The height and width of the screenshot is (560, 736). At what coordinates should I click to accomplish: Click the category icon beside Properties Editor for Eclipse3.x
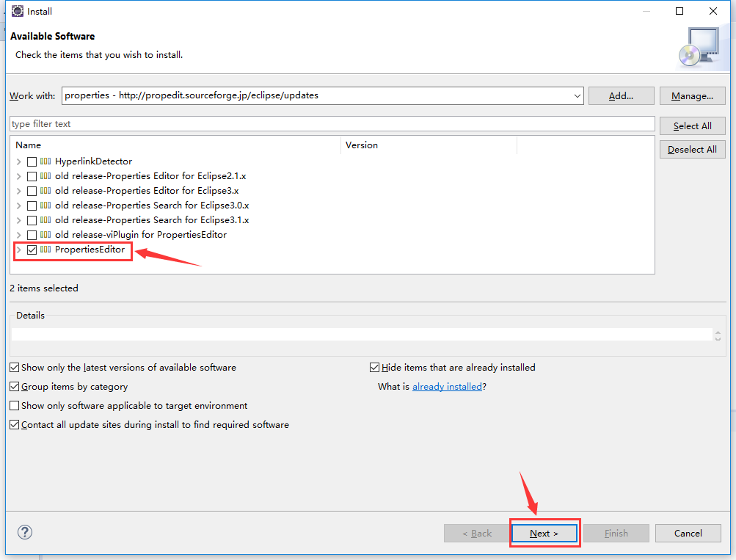click(x=45, y=191)
